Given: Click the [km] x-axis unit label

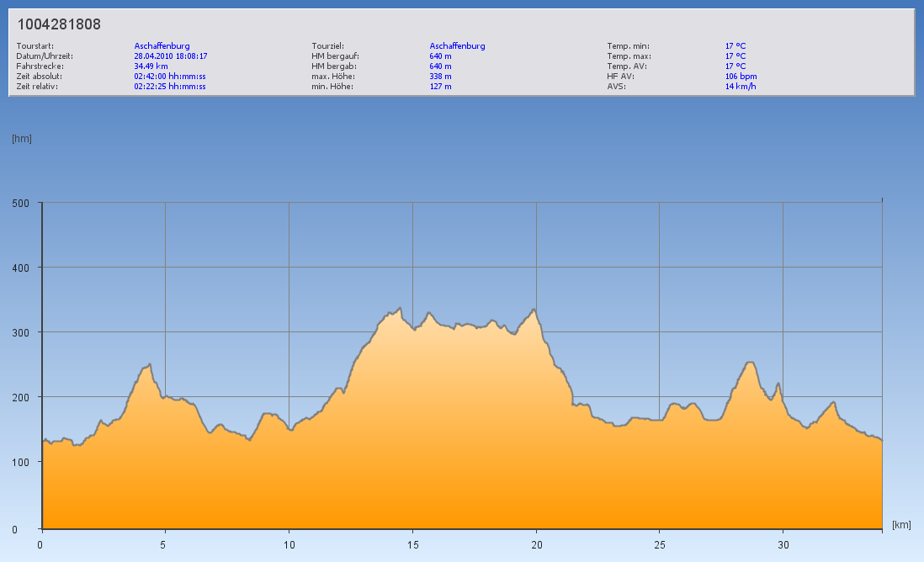Looking at the screenshot, I should (x=901, y=525).
